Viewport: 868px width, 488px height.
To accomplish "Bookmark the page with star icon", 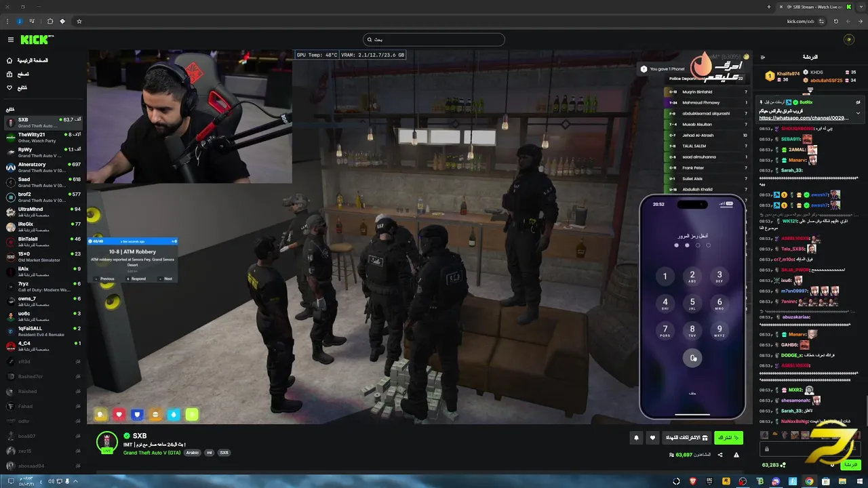I will pyautogui.click(x=79, y=21).
